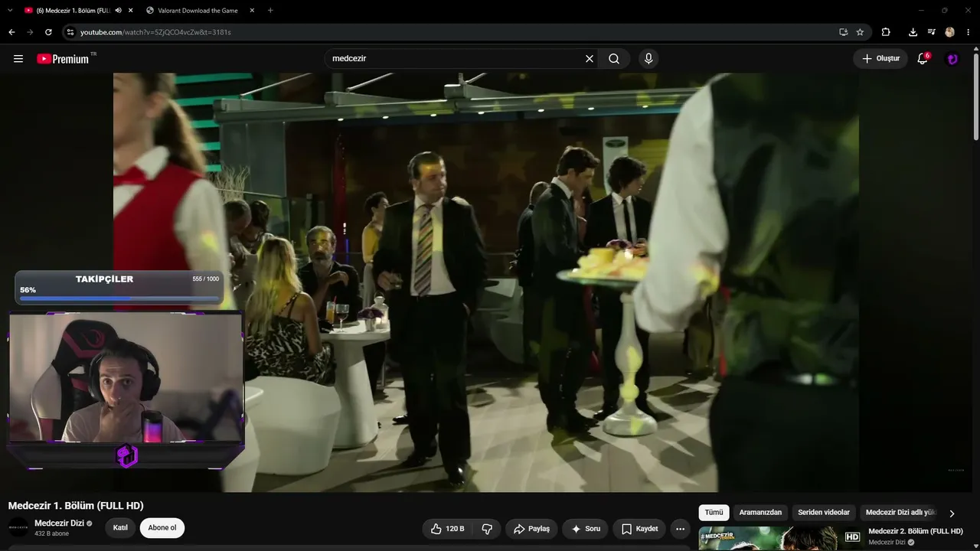
Task: Open the Soru ask button
Action: click(585, 529)
